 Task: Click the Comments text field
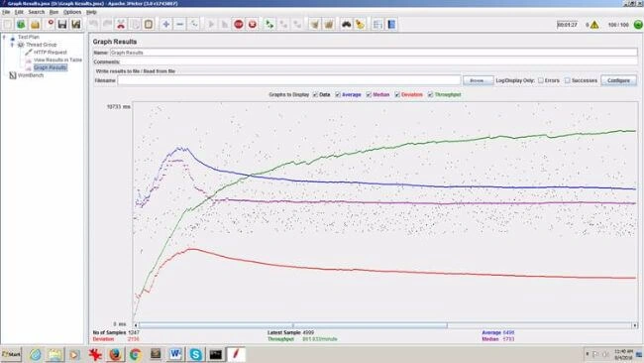[378, 61]
